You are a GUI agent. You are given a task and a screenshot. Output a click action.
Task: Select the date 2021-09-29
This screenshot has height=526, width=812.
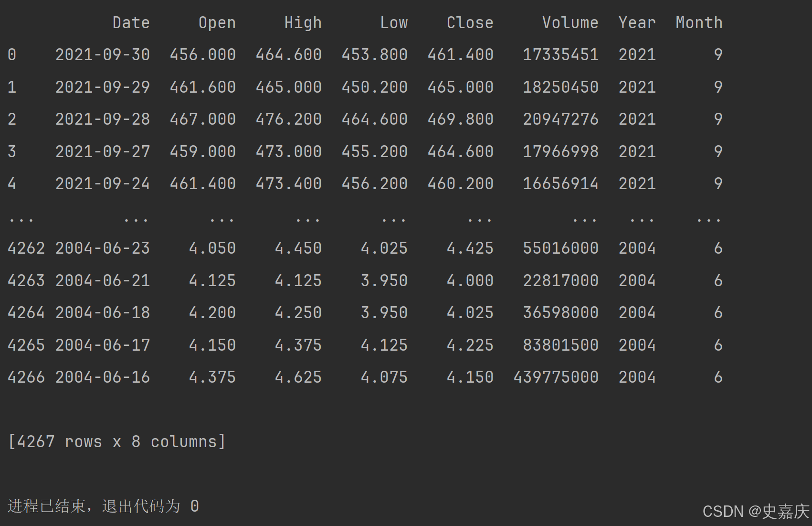pos(103,87)
